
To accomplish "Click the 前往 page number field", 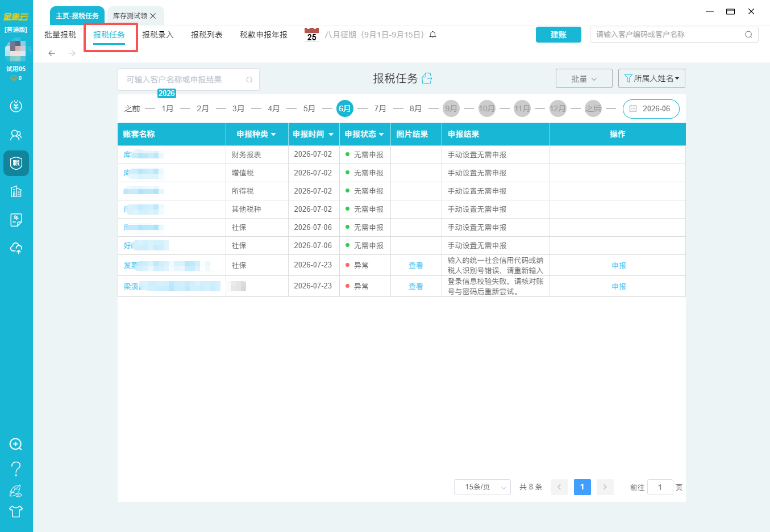I will [660, 487].
